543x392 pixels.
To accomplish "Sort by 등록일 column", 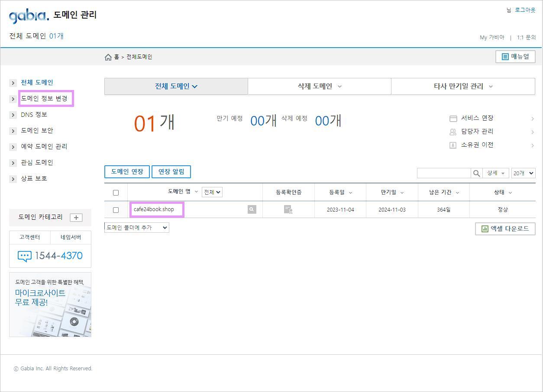I will (x=340, y=192).
